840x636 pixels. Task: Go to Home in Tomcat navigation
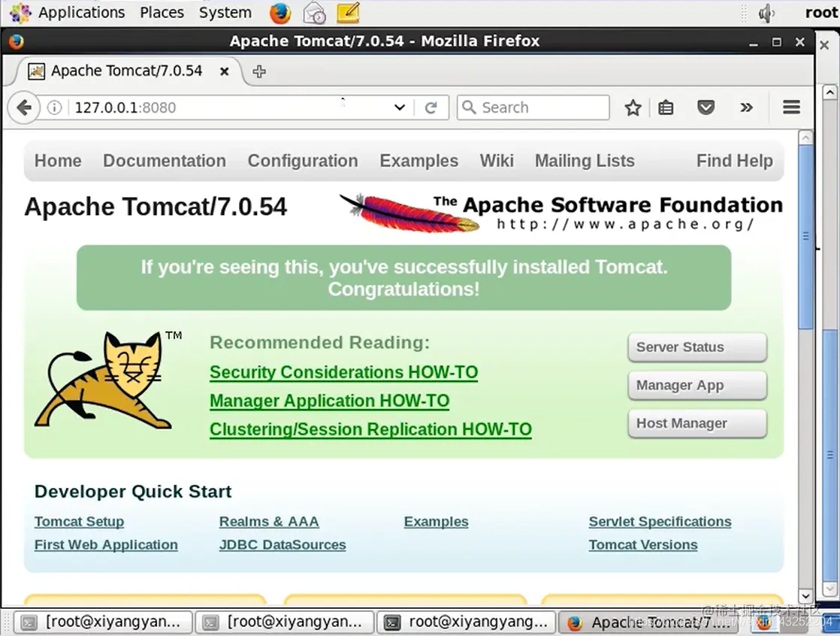pos(58,161)
